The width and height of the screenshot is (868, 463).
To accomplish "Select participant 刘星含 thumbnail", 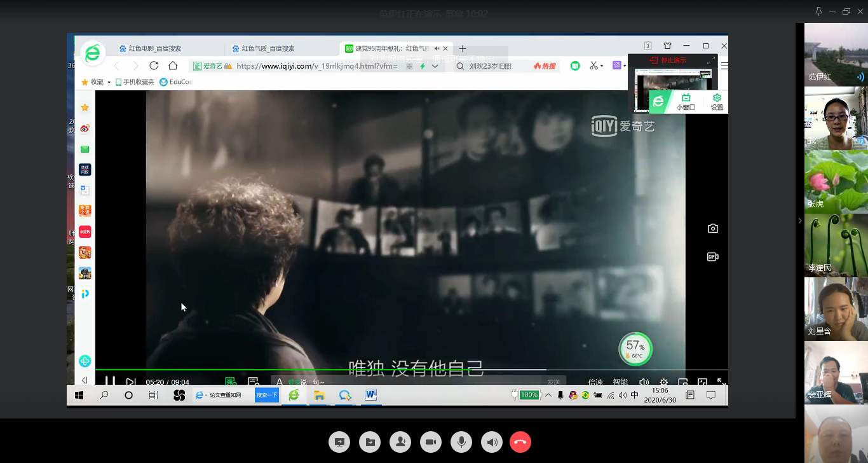I will click(x=836, y=309).
